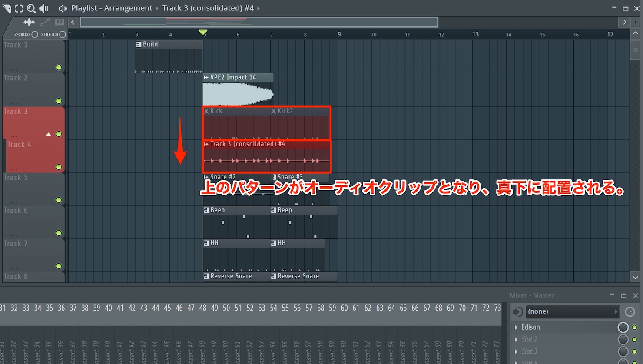This screenshot has height=364, width=643.
Task: Select the VPE2 Impact 14 clip header
Action: [x=238, y=77]
